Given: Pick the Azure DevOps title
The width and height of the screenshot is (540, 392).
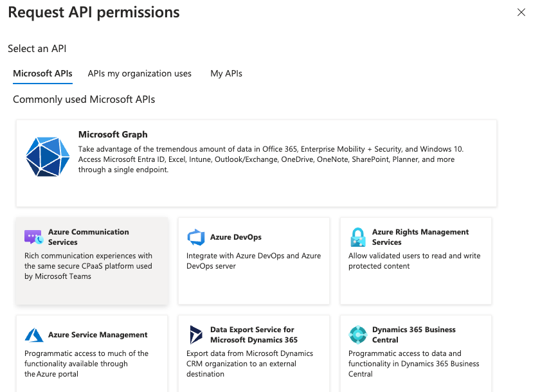Looking at the screenshot, I should 236,237.
